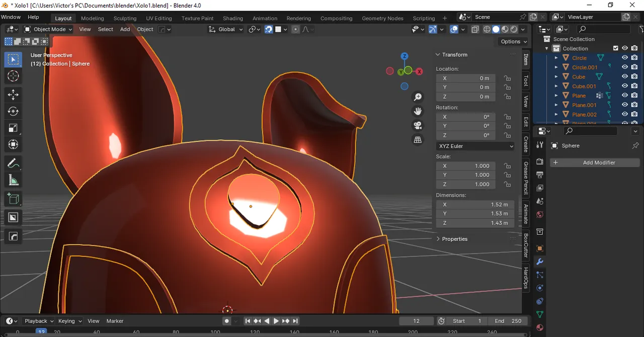Toggle the Z rotation lock
Image resolution: width=644 pixels, height=337 pixels.
(x=507, y=135)
